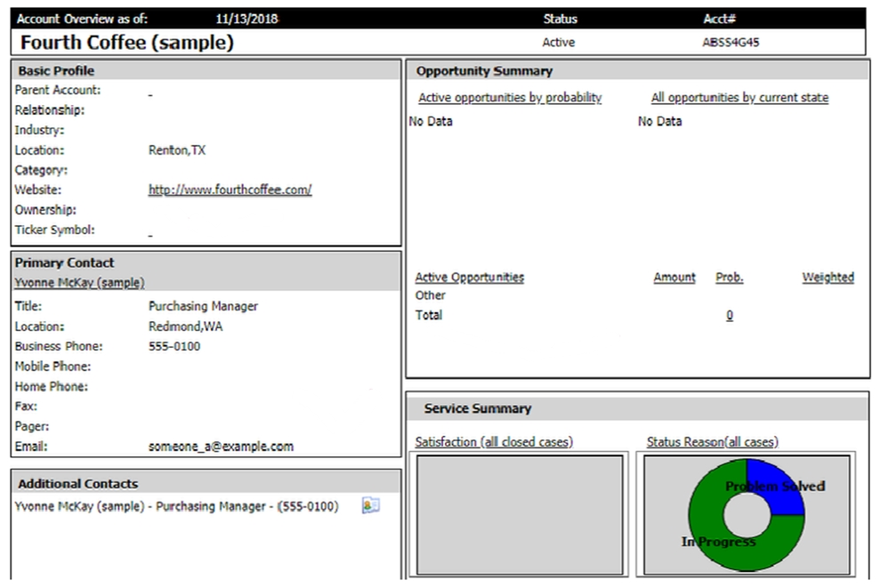880x588 pixels.
Task: Click the date 11/13/2018
Action: 247,19
